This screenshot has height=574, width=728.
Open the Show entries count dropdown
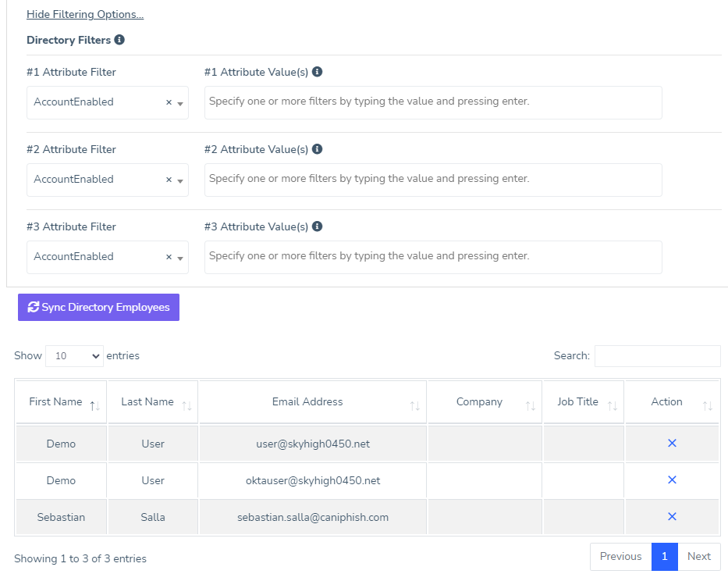[74, 356]
